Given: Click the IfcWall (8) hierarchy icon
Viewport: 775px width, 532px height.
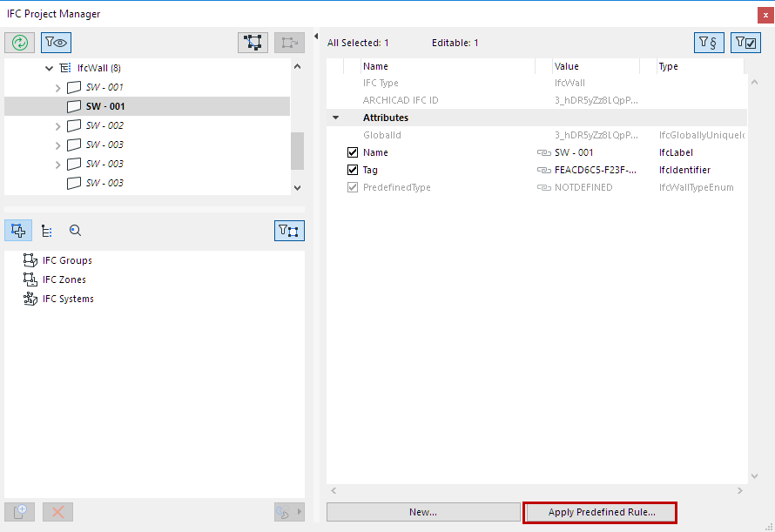Looking at the screenshot, I should tap(65, 68).
